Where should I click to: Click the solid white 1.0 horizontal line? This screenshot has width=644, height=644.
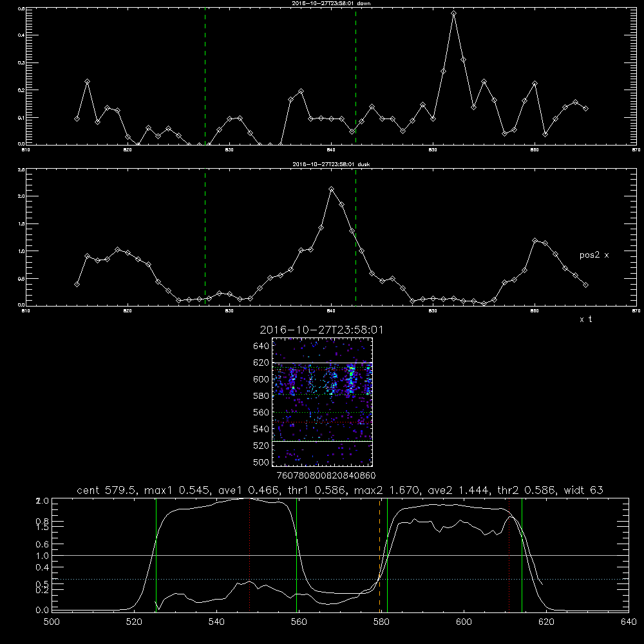pyautogui.click(x=340, y=555)
